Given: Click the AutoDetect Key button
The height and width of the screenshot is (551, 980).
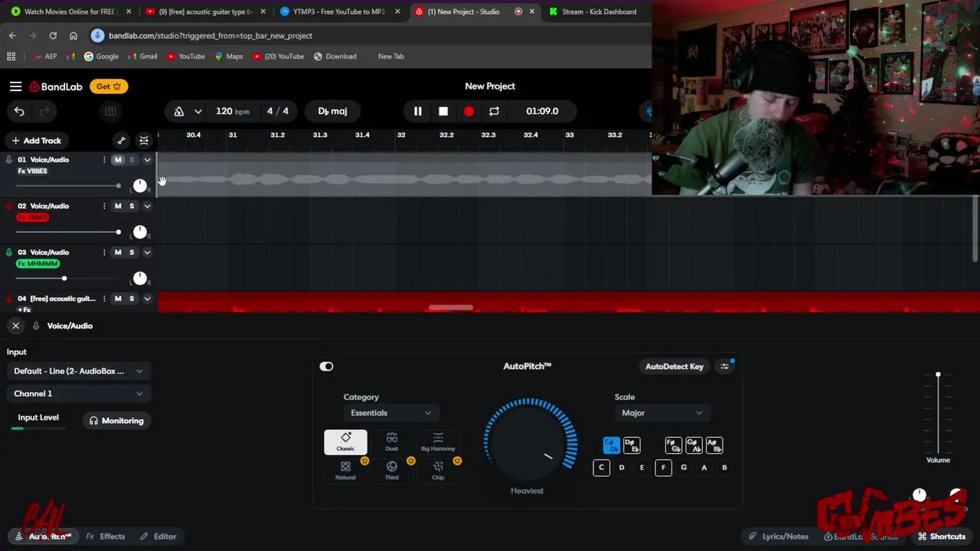Looking at the screenshot, I should [674, 367].
